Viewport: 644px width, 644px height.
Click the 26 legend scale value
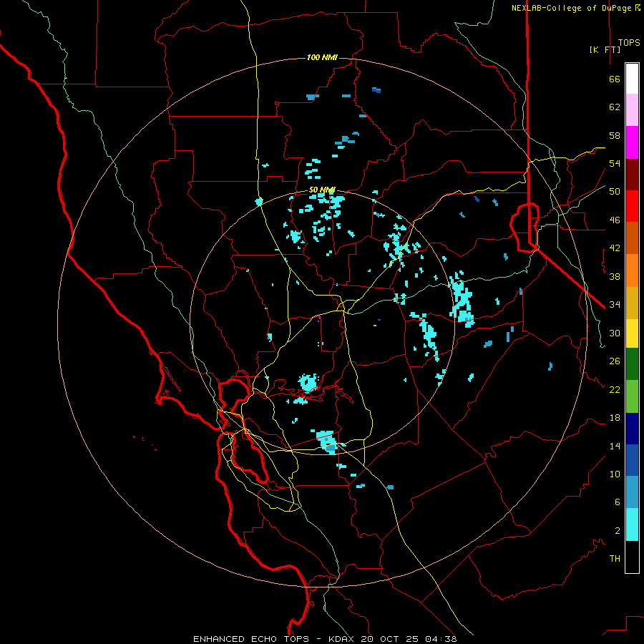point(615,361)
